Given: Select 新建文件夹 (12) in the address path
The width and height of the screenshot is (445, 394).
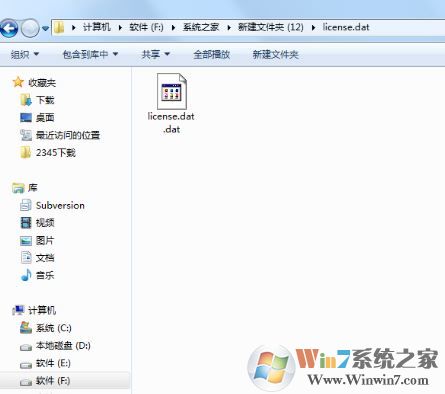Looking at the screenshot, I should (x=271, y=27).
